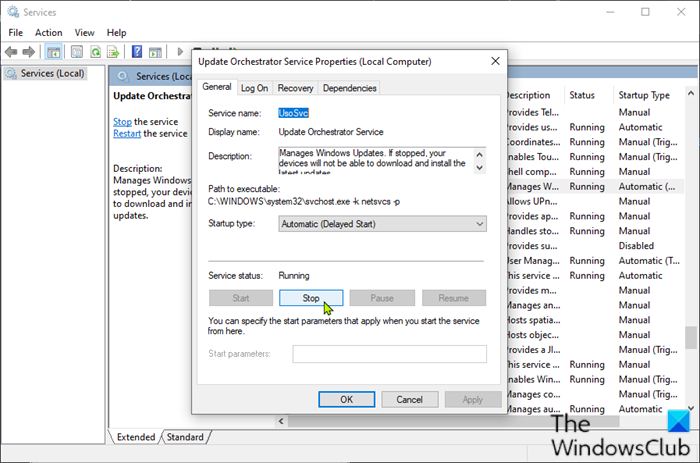Click Cancel in the properties dialog

tap(409, 400)
